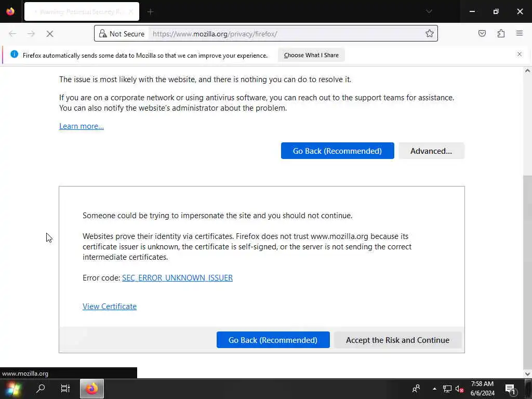Go back one page with arrow
Viewport: 532px width, 399px height.
(x=12, y=34)
